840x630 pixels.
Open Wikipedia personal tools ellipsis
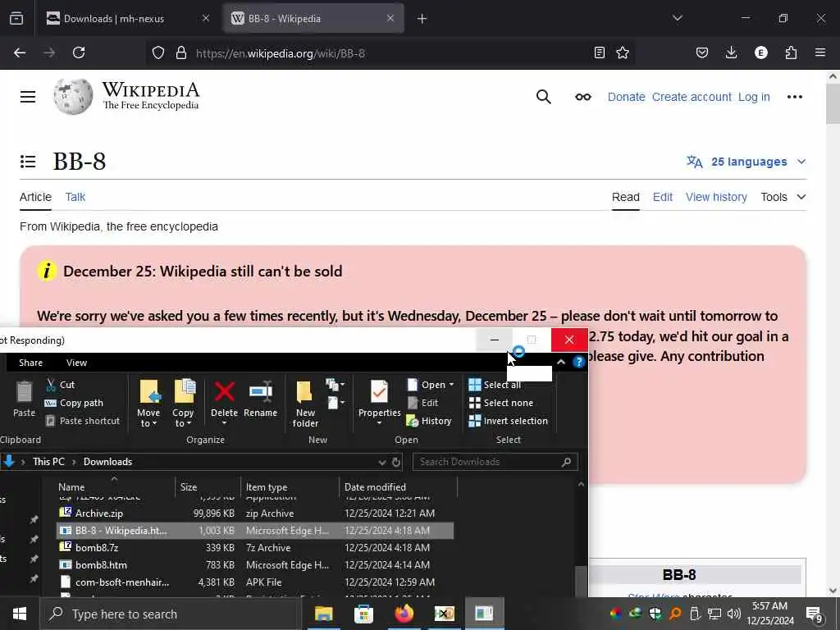tap(794, 97)
